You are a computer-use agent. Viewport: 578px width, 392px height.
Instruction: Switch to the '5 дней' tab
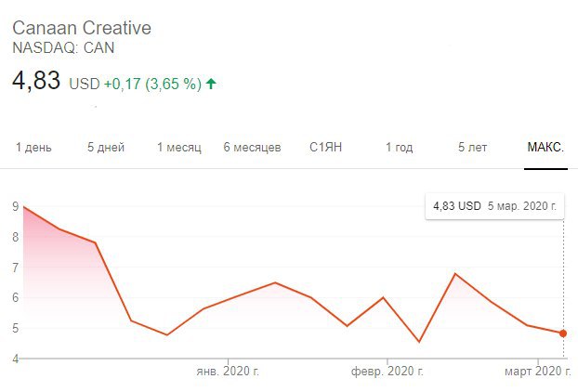106,149
